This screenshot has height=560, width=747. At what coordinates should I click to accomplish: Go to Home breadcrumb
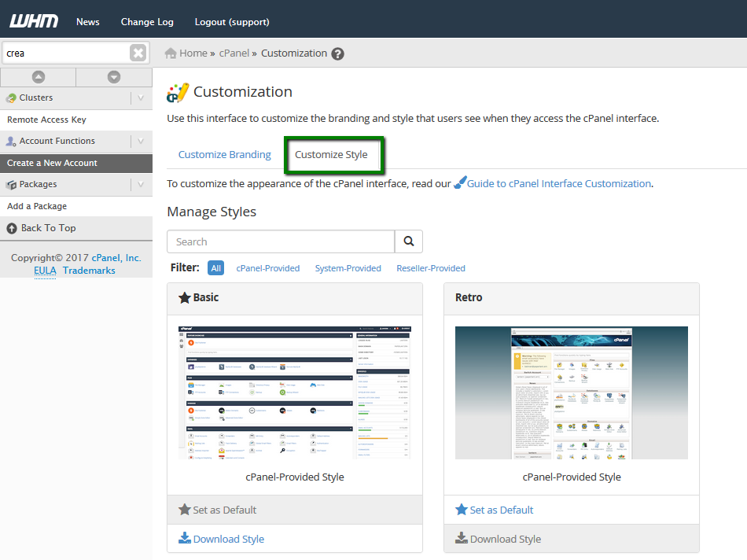(x=193, y=53)
